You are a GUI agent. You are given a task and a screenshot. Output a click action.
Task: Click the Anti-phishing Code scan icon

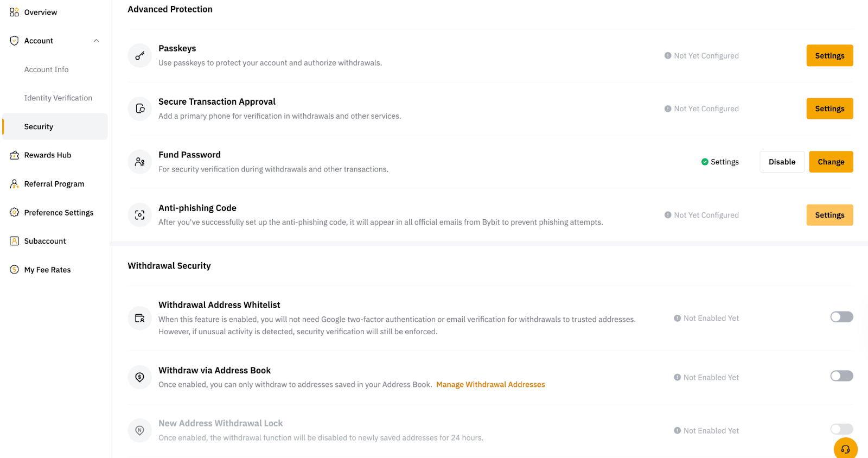click(x=139, y=215)
